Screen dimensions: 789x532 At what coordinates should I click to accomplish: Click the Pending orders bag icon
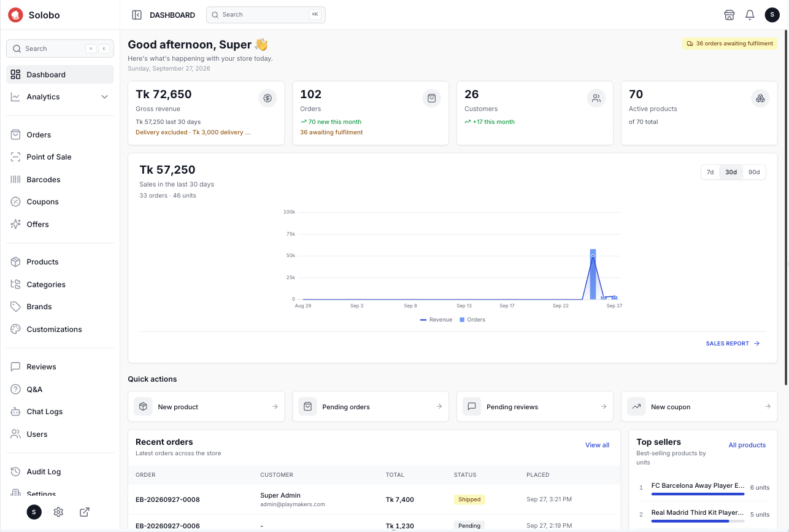(x=307, y=406)
